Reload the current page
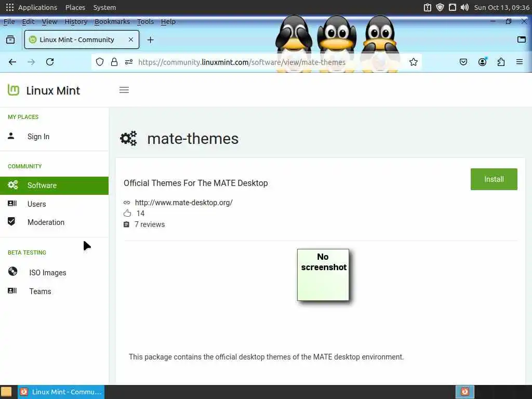The height and width of the screenshot is (399, 532). click(50, 62)
